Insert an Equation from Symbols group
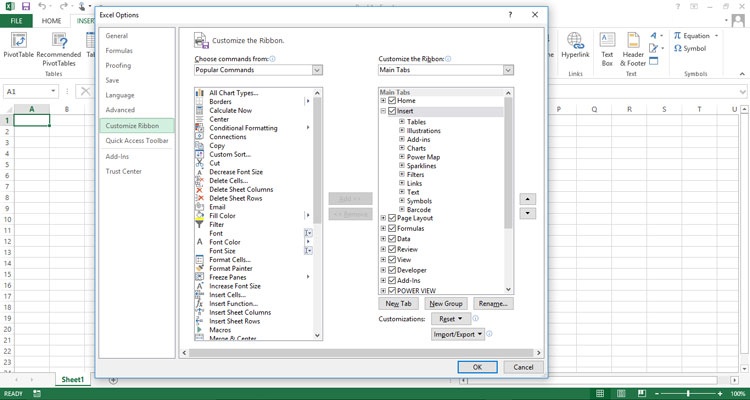The width and height of the screenshot is (750, 400). coord(696,36)
